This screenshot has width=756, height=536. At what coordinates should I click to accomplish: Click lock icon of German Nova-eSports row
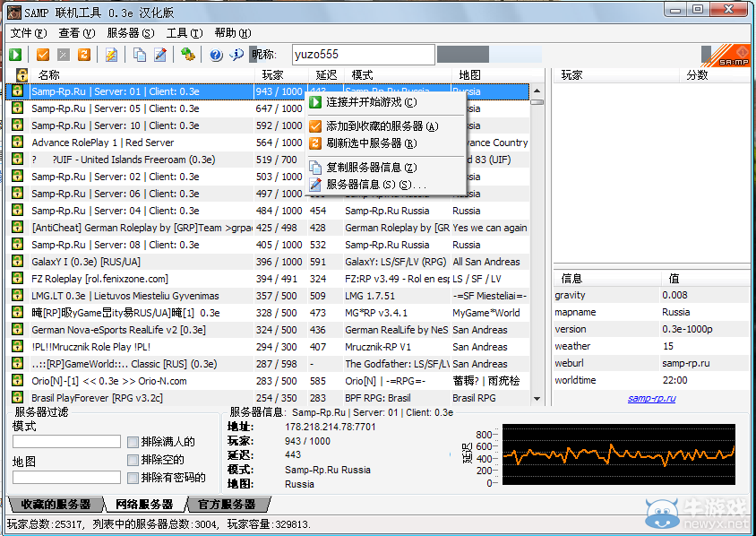(x=17, y=329)
